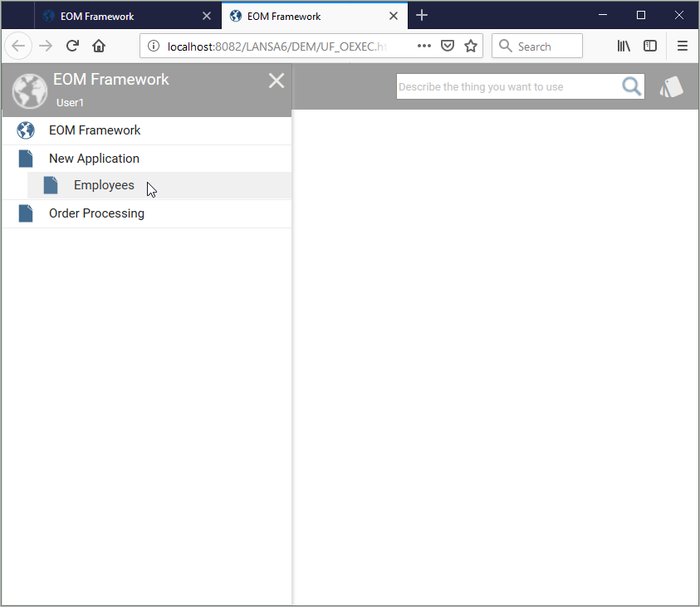The height and width of the screenshot is (607, 700).
Task: Reload the current page
Action: point(72,46)
